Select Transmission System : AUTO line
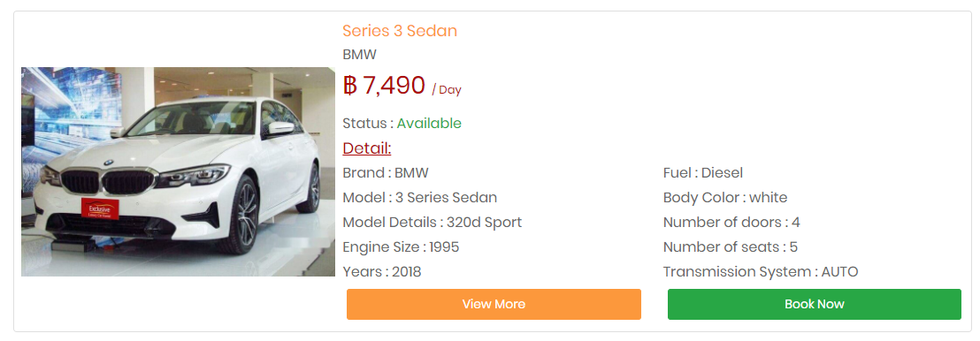980x341 pixels. click(x=761, y=272)
